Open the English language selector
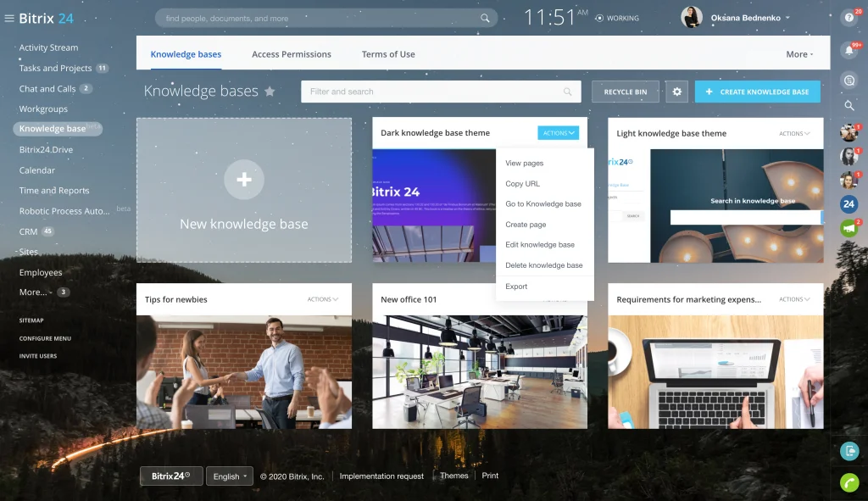The height and width of the screenshot is (501, 868). tap(230, 476)
